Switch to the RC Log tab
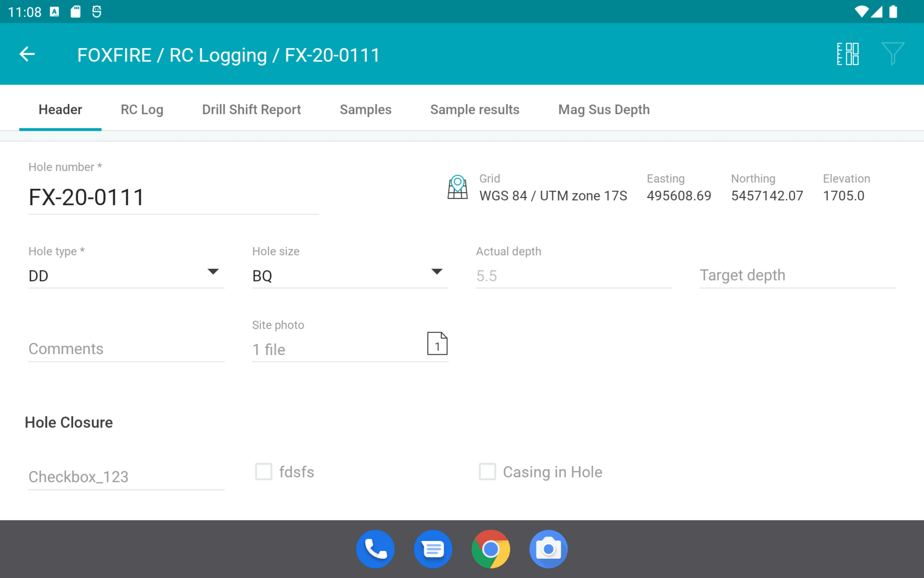924x578 pixels. [142, 110]
